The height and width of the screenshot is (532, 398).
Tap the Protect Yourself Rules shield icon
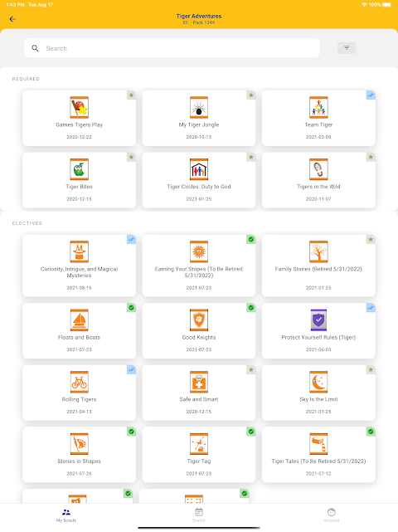[x=318, y=320]
